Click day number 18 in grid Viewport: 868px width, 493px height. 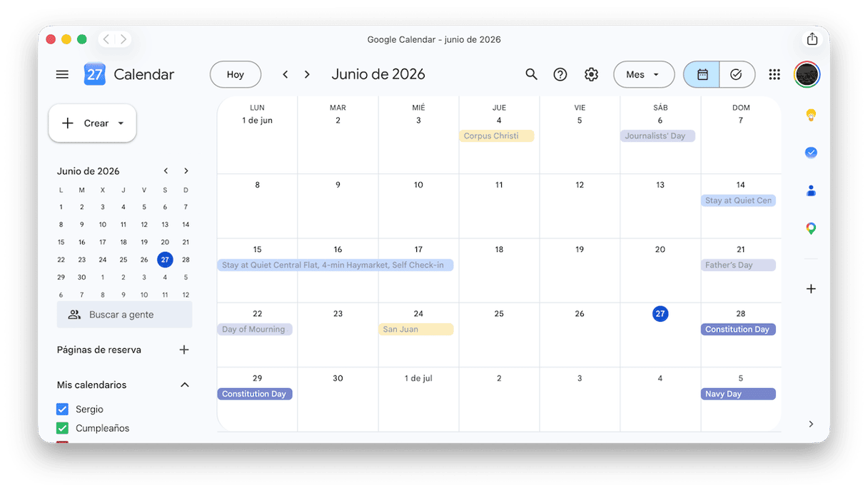coord(499,249)
